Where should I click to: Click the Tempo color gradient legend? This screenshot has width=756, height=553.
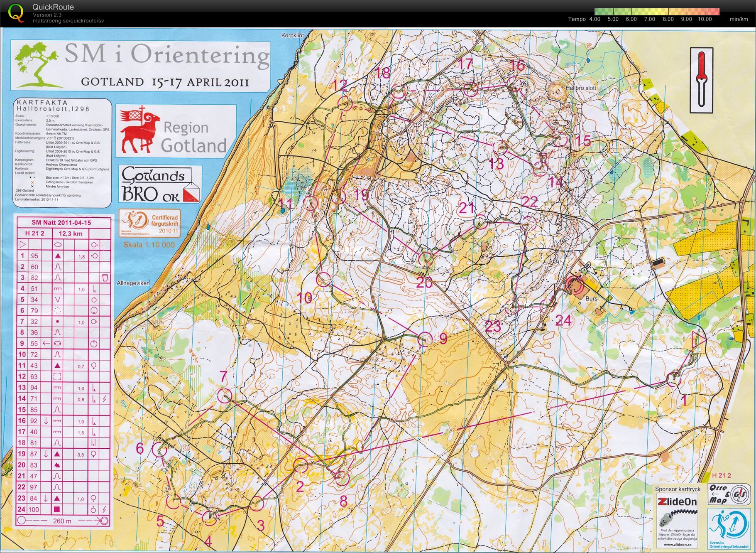tap(657, 12)
